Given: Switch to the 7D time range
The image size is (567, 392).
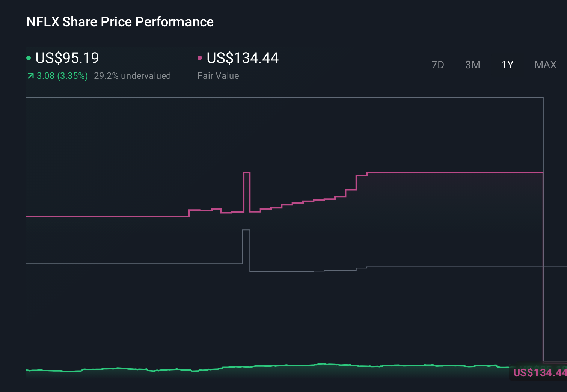Looking at the screenshot, I should coord(438,65).
